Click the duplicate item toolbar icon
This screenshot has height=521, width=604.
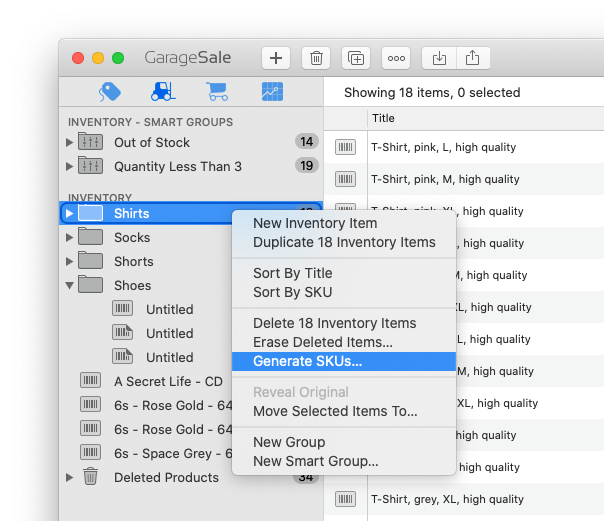coord(356,58)
